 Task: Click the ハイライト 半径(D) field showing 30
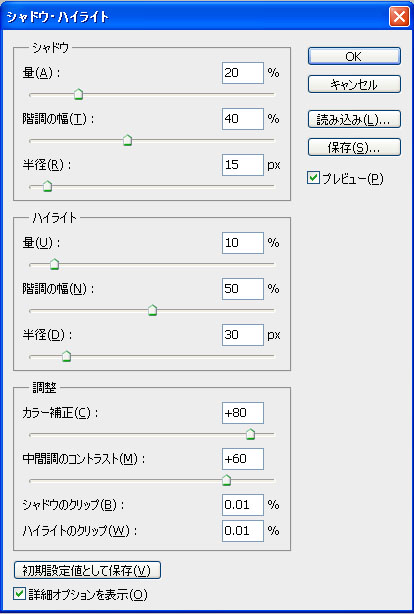click(x=243, y=335)
